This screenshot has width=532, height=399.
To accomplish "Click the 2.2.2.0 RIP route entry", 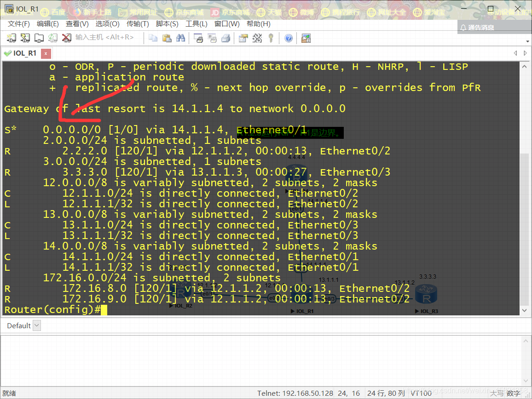I will click(197, 151).
